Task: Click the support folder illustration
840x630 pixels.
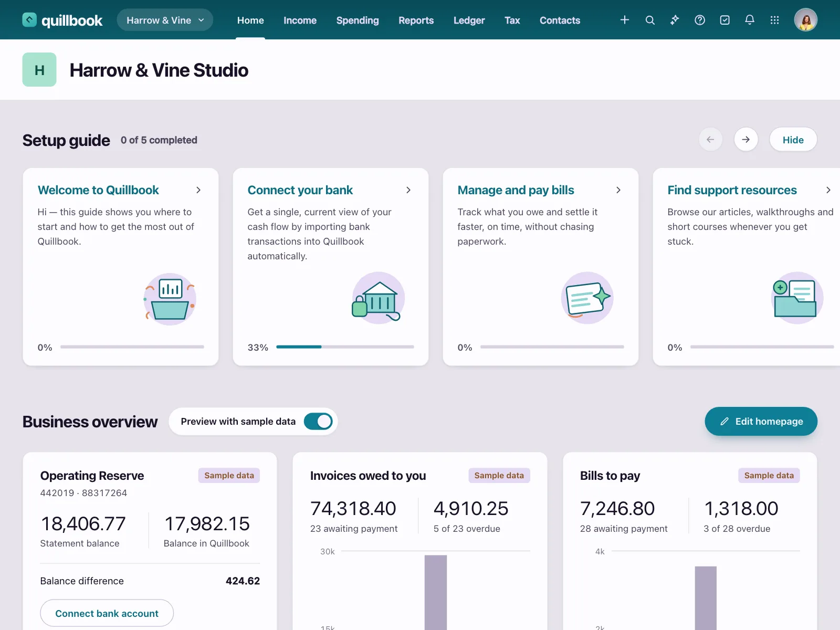Action: click(797, 298)
